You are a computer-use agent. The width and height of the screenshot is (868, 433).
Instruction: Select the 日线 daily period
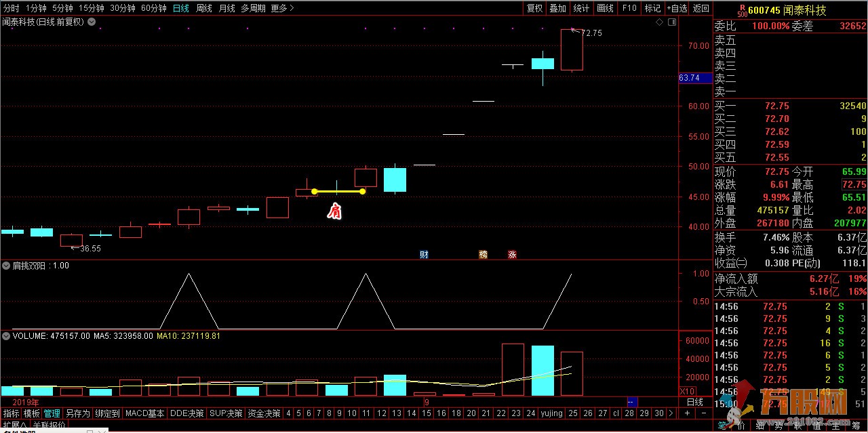click(x=181, y=8)
